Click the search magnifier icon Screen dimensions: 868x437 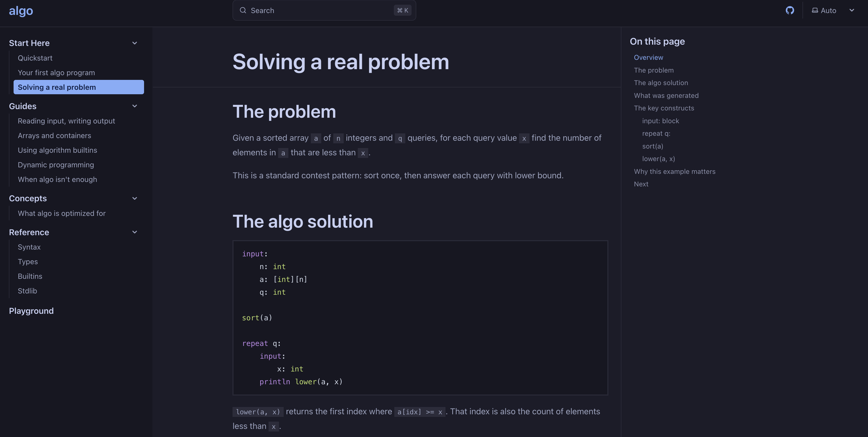point(243,10)
